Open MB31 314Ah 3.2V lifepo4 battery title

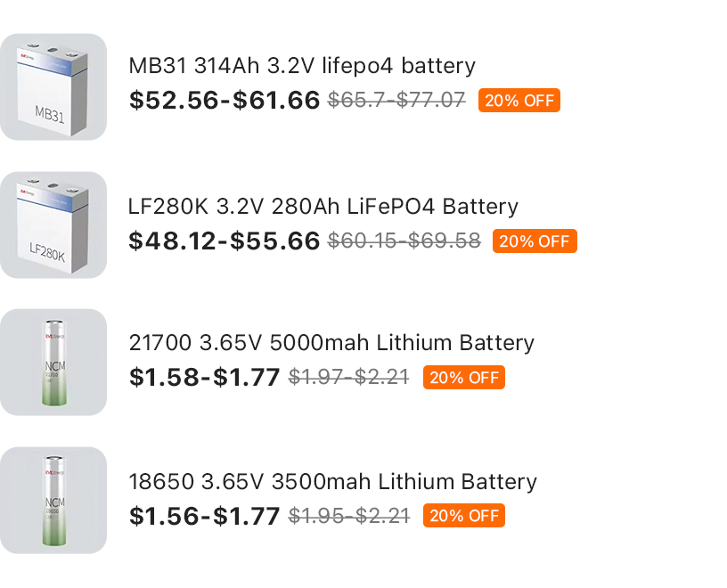click(302, 66)
